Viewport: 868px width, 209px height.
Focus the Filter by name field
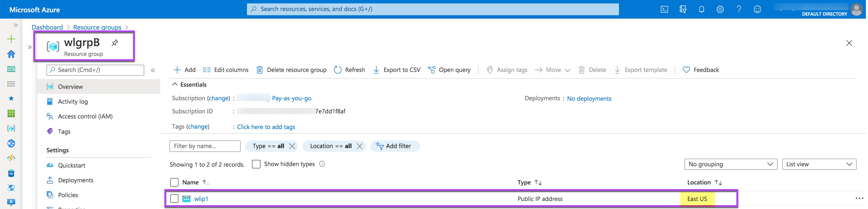coord(205,146)
